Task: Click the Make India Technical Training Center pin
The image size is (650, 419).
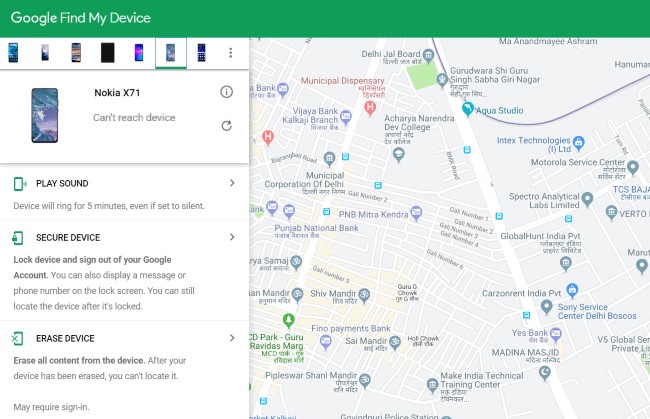Action: pyautogui.click(x=432, y=385)
